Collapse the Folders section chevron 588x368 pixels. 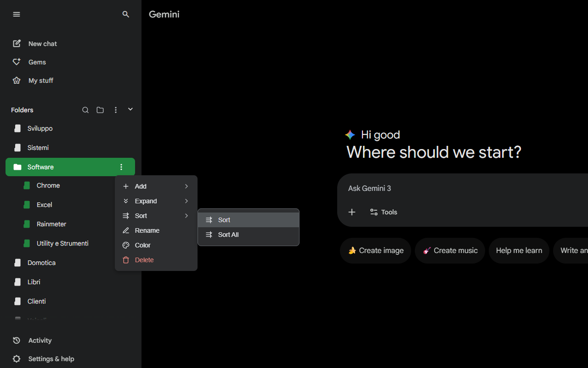[x=130, y=109]
